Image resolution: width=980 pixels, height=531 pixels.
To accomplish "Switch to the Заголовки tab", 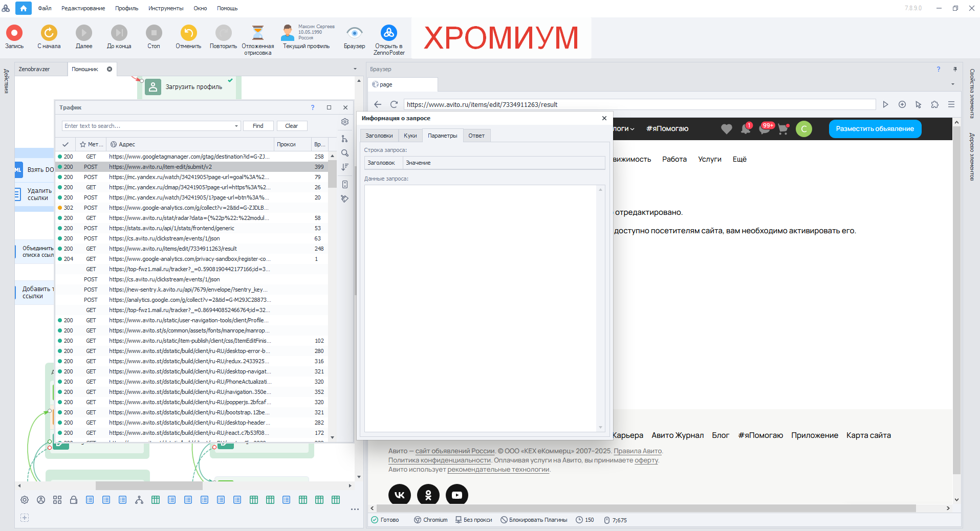I will tap(379, 136).
